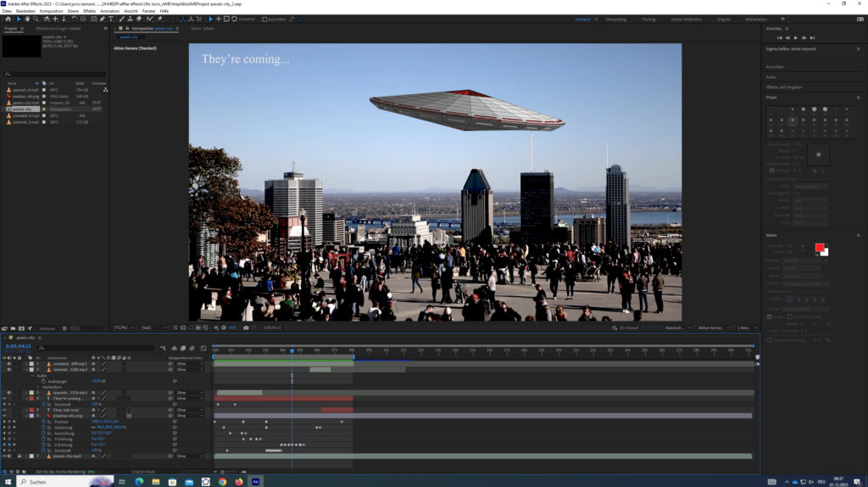
Task: Click the Windows search box Suchen
Action: click(x=51, y=481)
